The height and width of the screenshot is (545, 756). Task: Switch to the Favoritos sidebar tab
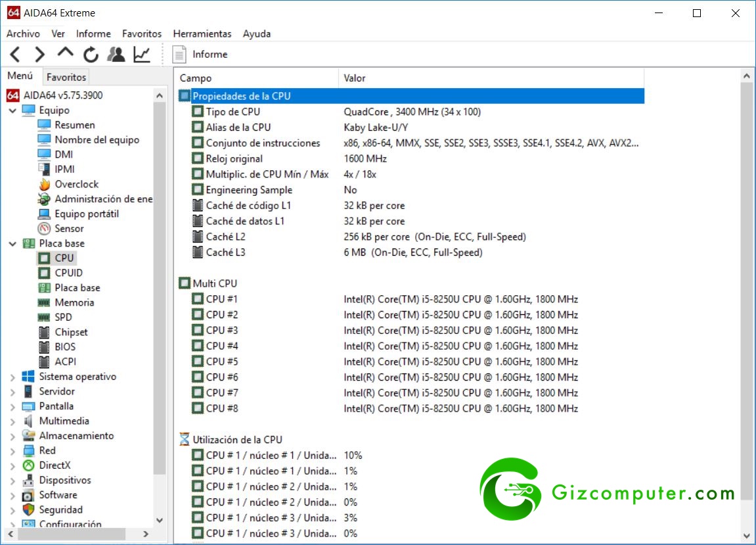(x=66, y=77)
